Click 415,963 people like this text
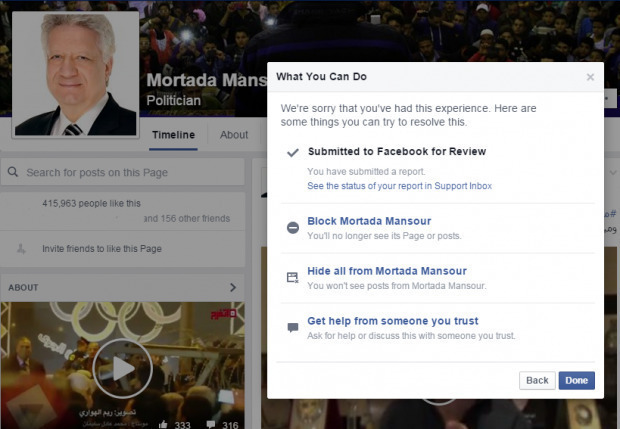The width and height of the screenshot is (620, 429). pyautogui.click(x=91, y=203)
